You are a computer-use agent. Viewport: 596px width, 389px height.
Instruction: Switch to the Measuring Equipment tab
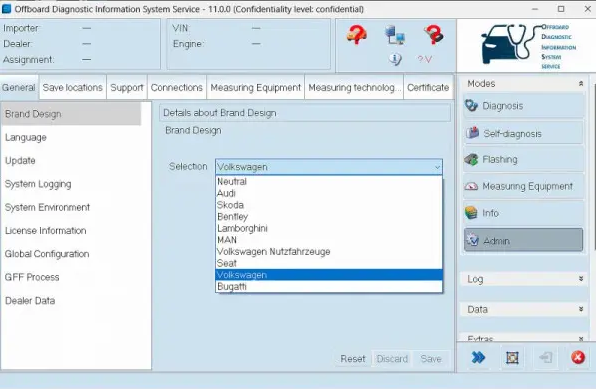[255, 87]
